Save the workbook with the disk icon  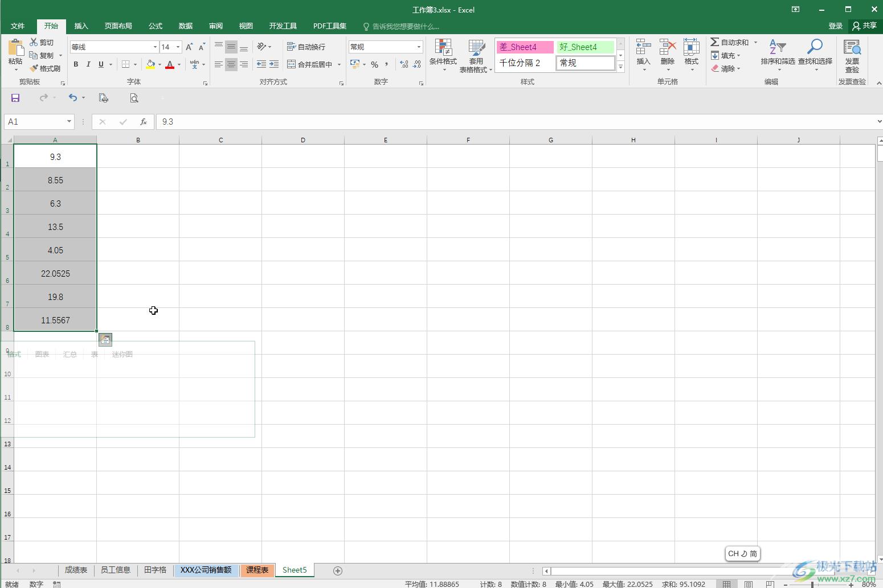point(15,98)
